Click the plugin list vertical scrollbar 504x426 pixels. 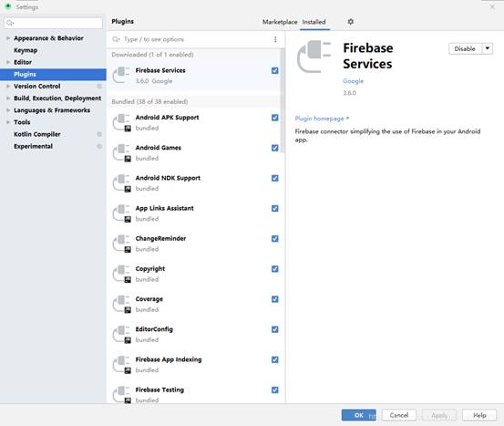(x=283, y=100)
